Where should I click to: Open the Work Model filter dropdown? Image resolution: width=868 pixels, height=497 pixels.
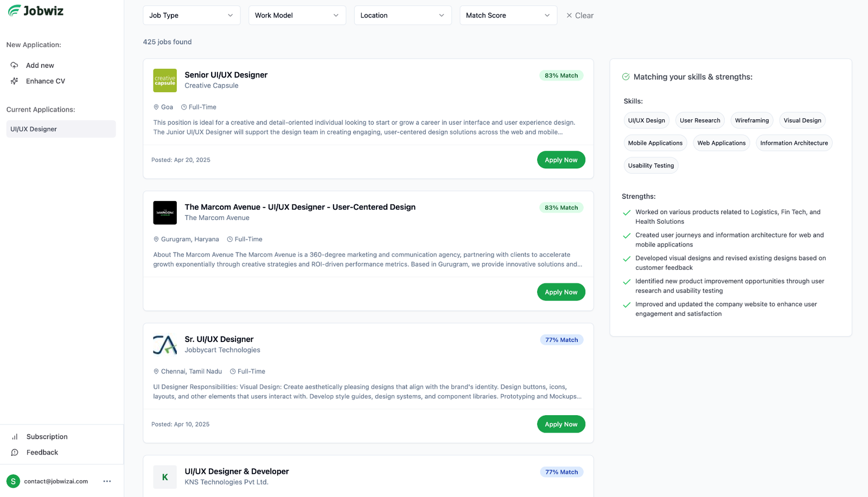point(297,16)
